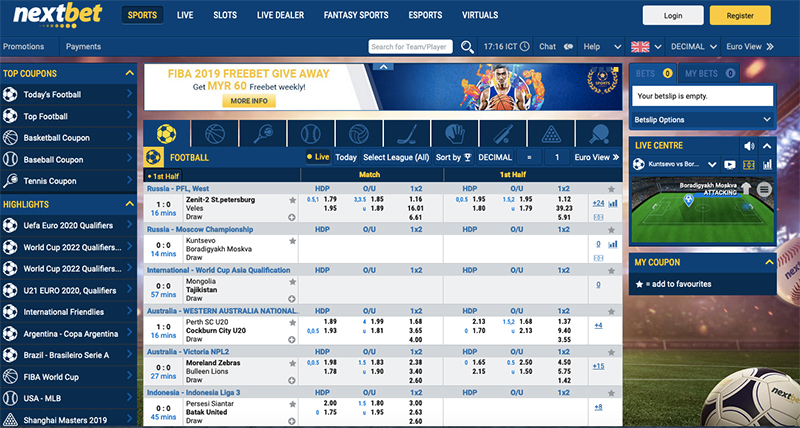Collapse the Live Centre panel
The height and width of the screenshot is (428, 800).
(x=766, y=146)
